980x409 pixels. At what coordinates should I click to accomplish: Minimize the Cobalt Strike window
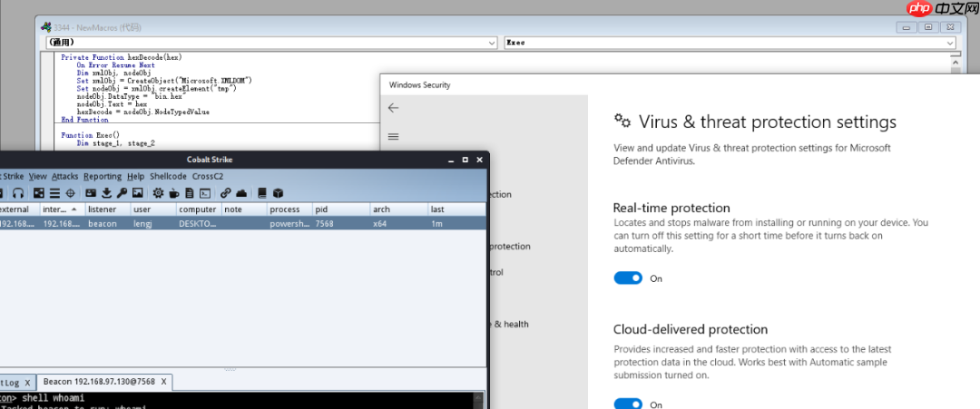[451, 161]
